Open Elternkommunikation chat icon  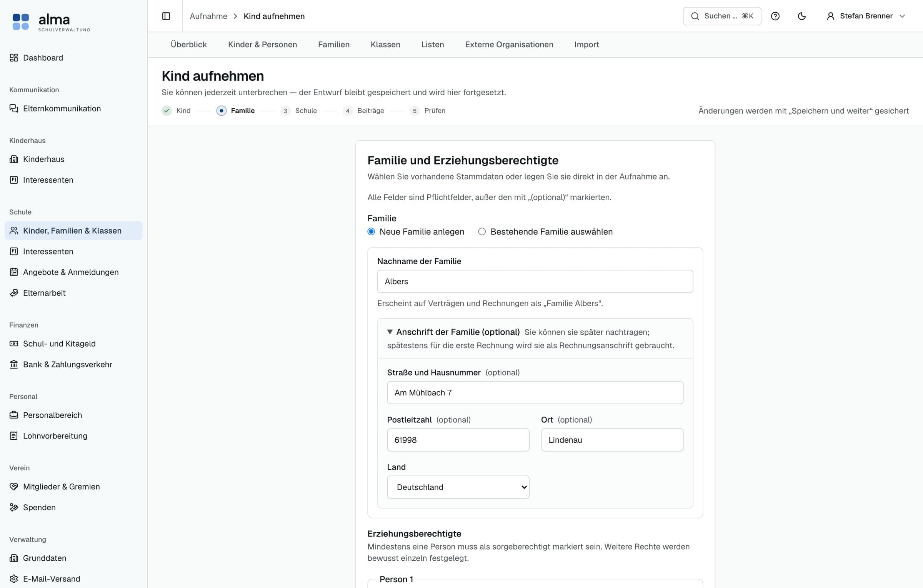tap(14, 108)
